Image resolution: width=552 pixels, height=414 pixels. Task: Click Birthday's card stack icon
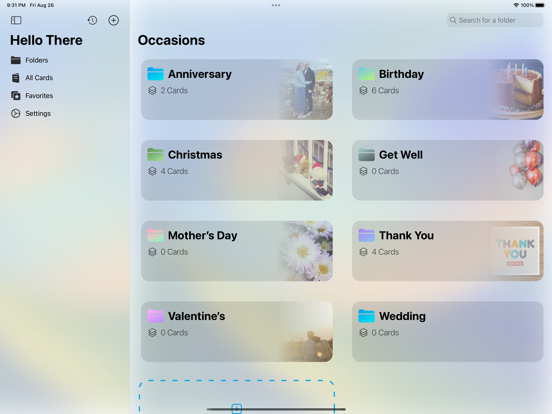(x=363, y=90)
